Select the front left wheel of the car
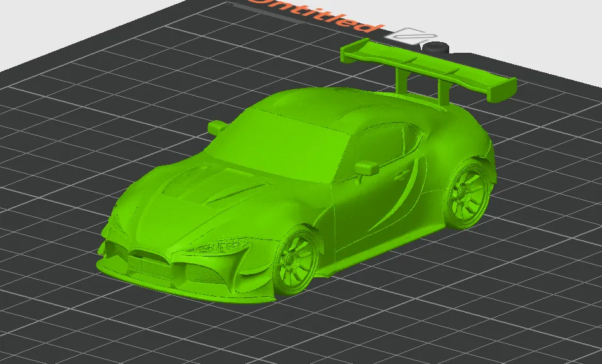The height and width of the screenshot is (364, 602). [293, 258]
